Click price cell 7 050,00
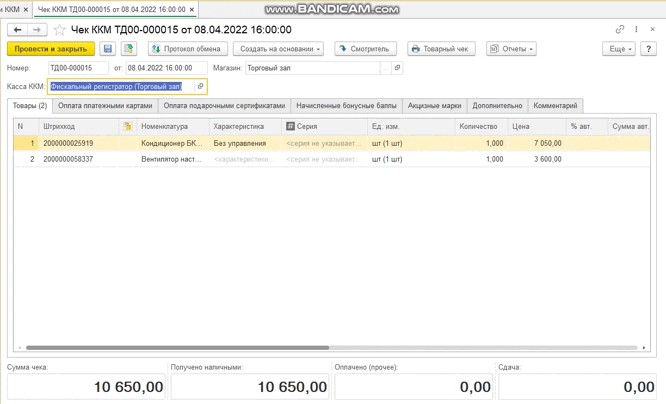This screenshot has height=404, width=666. point(537,143)
